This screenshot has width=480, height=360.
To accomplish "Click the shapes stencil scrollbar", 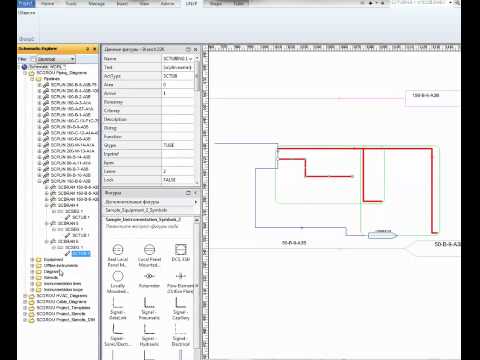I will [x=197, y=287].
